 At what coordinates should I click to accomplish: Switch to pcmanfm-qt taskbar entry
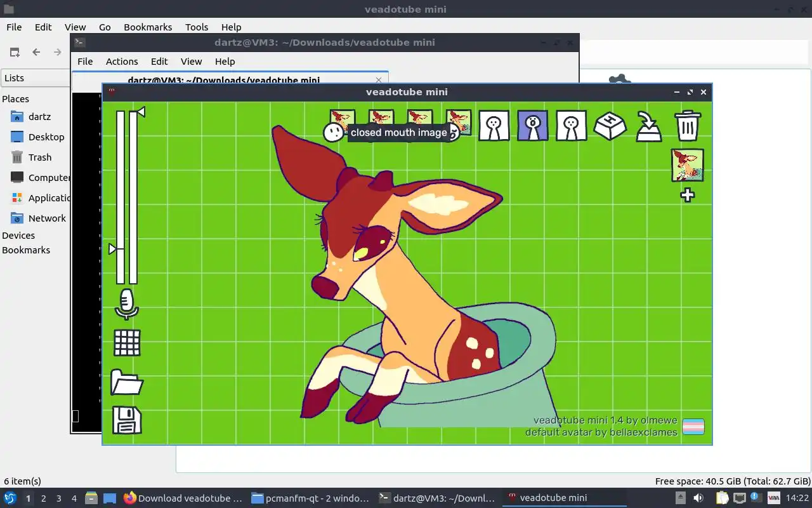(x=310, y=498)
